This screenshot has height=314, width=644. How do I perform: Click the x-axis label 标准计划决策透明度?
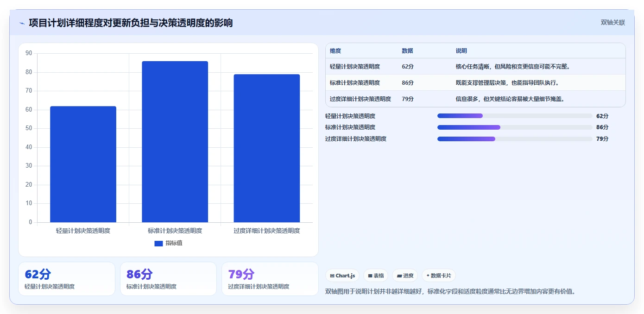pos(175,231)
